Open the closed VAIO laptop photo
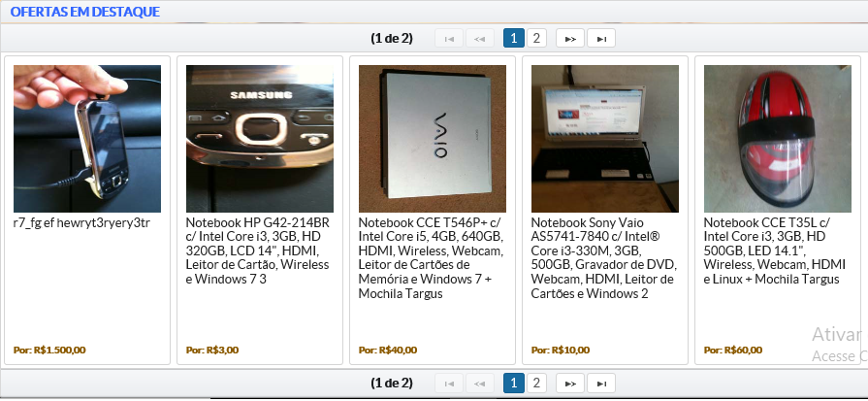 (433, 139)
